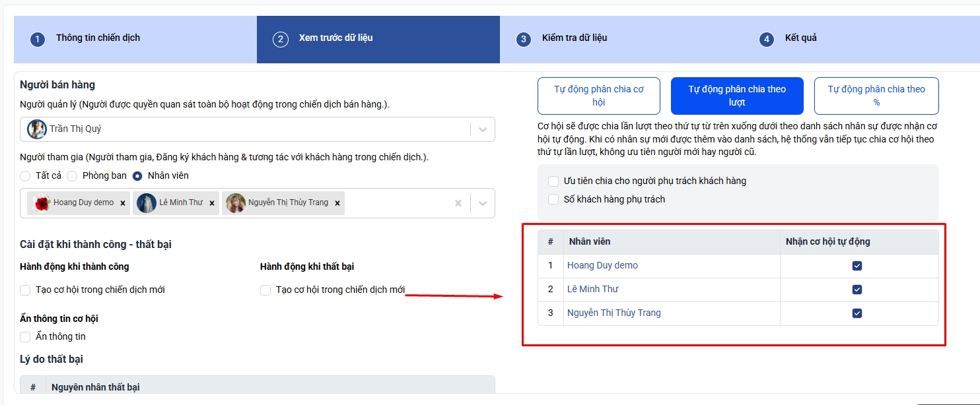Screen dimensions: 980x405
Task: Remove Hoang Duy demo participant tag
Action: tap(123, 203)
